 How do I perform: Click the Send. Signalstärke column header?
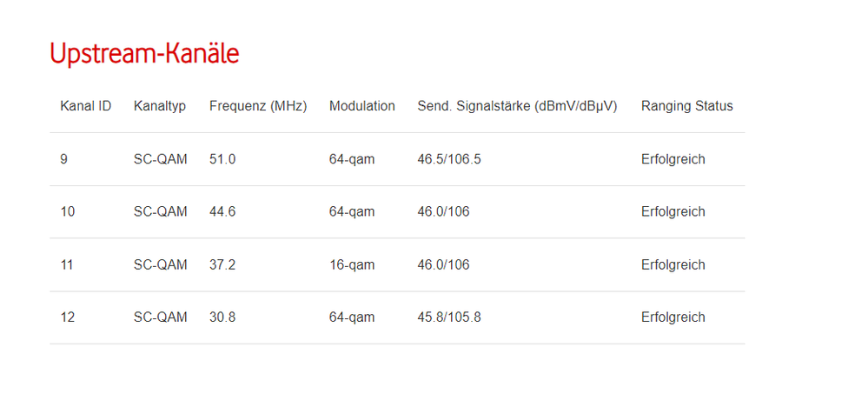[517, 106]
